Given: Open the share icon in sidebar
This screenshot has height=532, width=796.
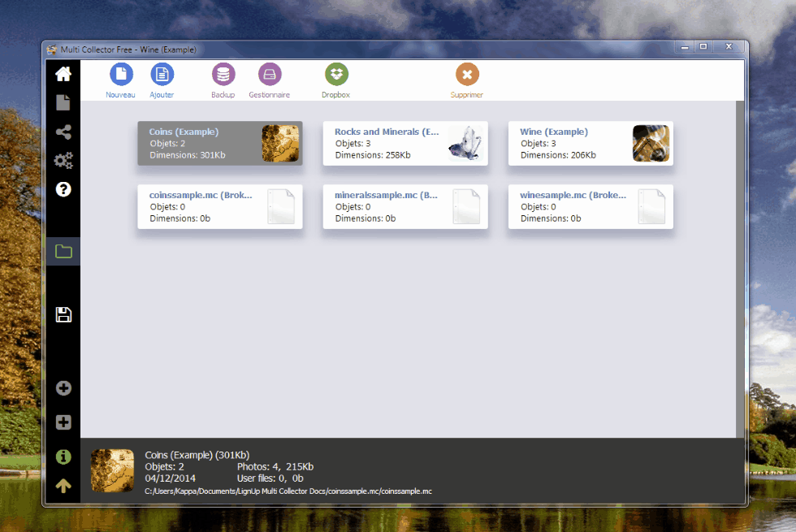Looking at the screenshot, I should point(63,132).
